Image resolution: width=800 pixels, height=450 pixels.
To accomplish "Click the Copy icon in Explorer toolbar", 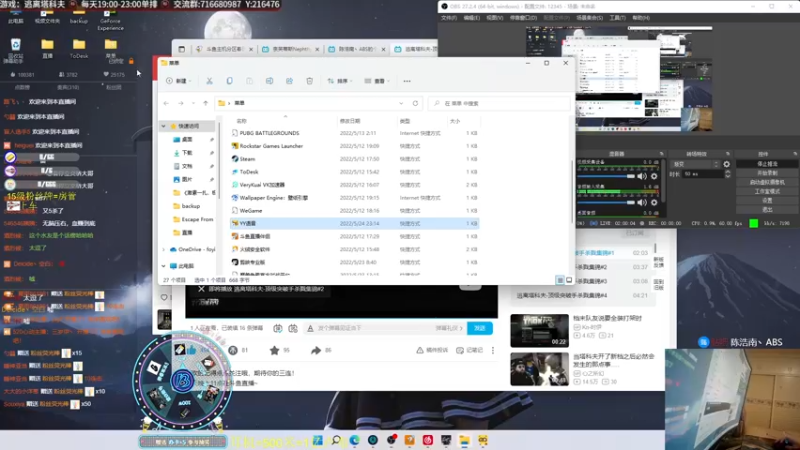I will [230, 81].
